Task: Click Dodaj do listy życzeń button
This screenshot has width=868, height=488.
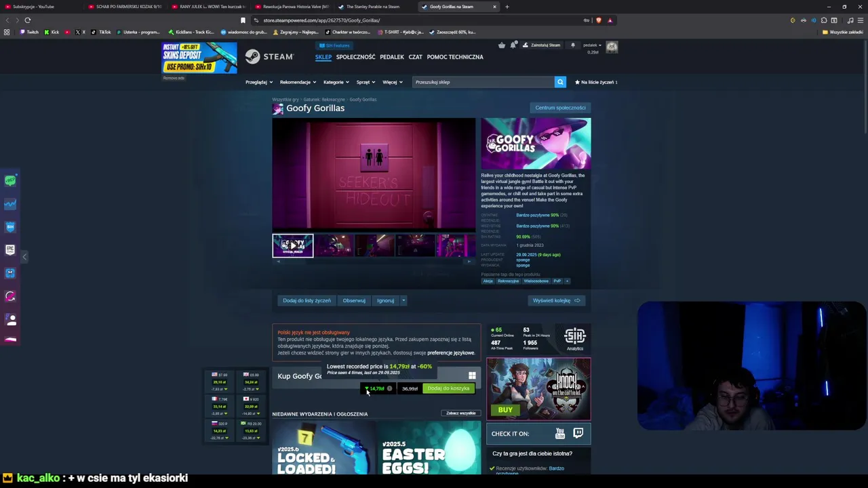Action: [x=307, y=300]
